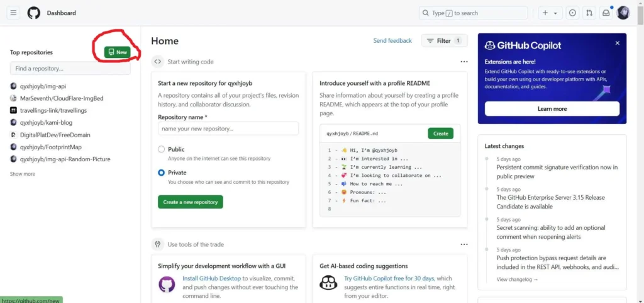Screen dimensions: 644x303
Task: Open the Filter dropdown on Home feed
Action: coord(444,41)
